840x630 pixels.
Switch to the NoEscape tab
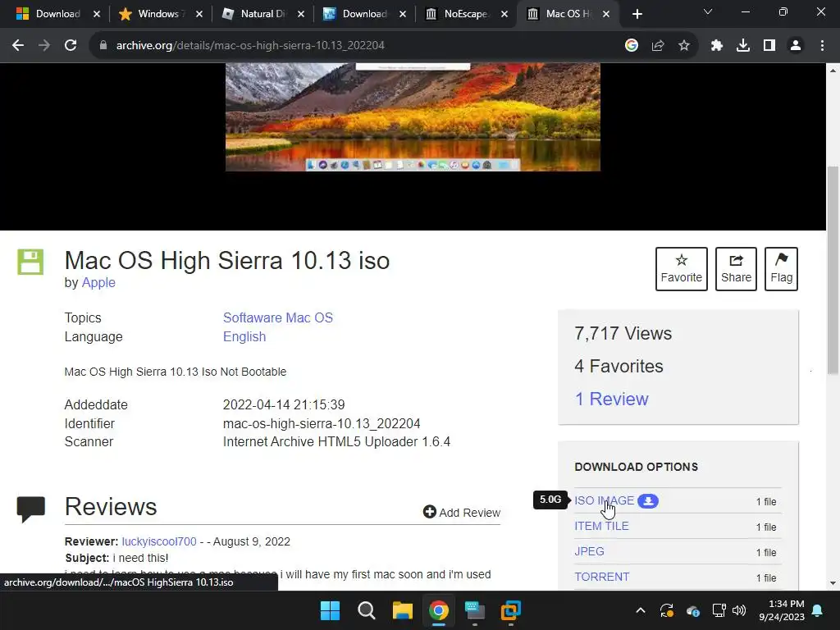click(x=458, y=14)
